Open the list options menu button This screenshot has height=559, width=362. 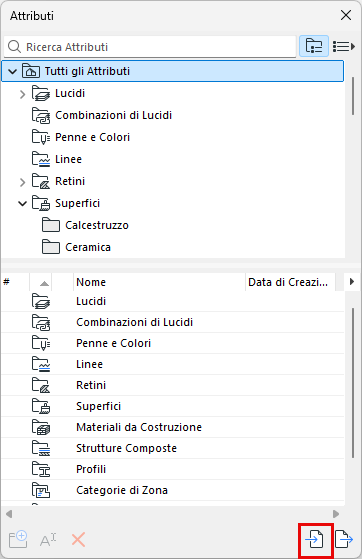pos(344,46)
